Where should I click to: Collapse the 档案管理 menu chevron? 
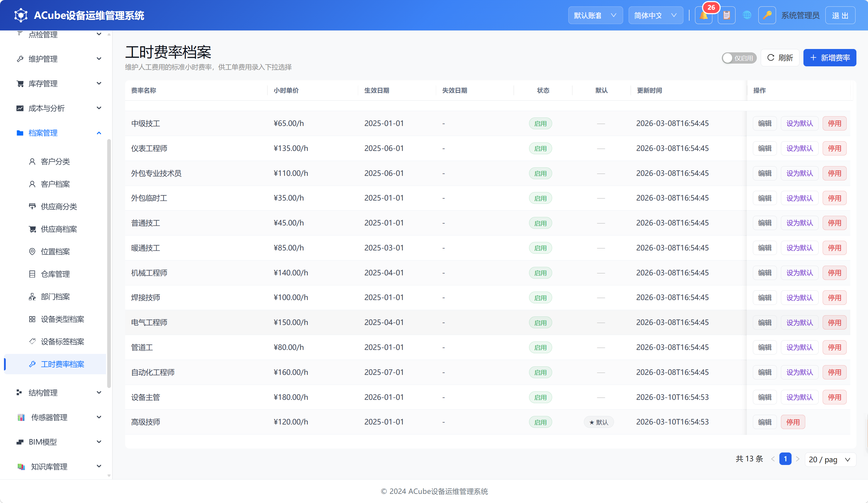click(x=99, y=133)
